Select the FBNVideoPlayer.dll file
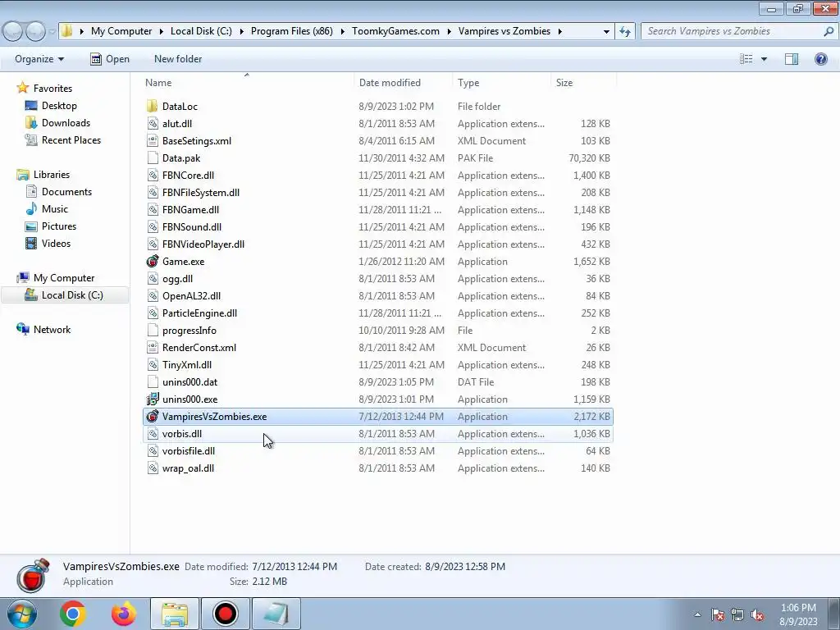This screenshot has width=840, height=630. click(203, 244)
